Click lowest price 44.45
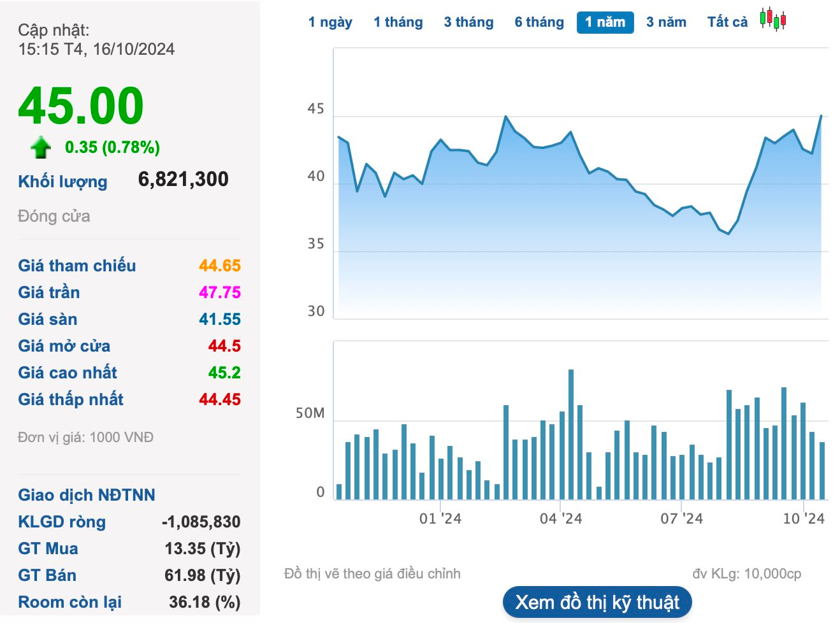This screenshot has height=623, width=840. 220,399
